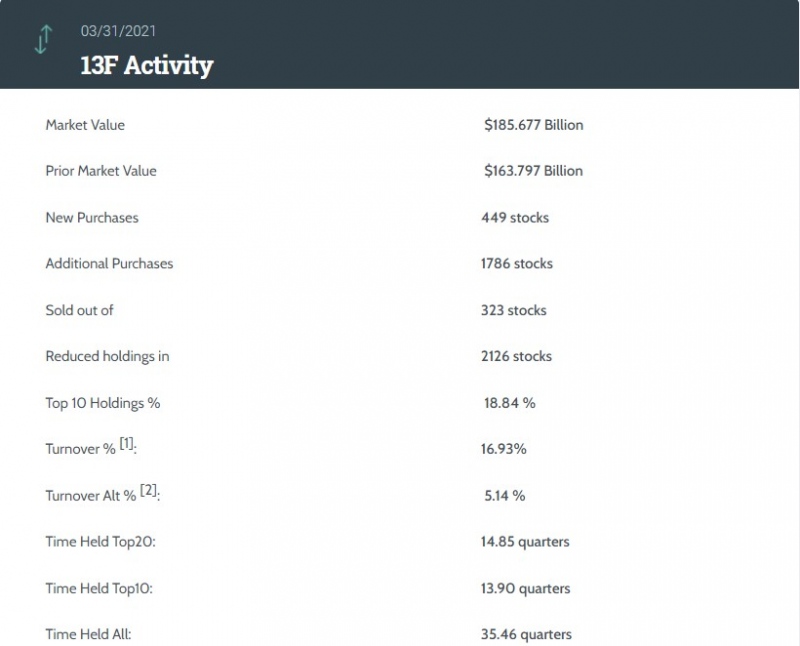Select the 16.93% turnover value
The height and width of the screenshot is (646, 800).
pyautogui.click(x=503, y=449)
